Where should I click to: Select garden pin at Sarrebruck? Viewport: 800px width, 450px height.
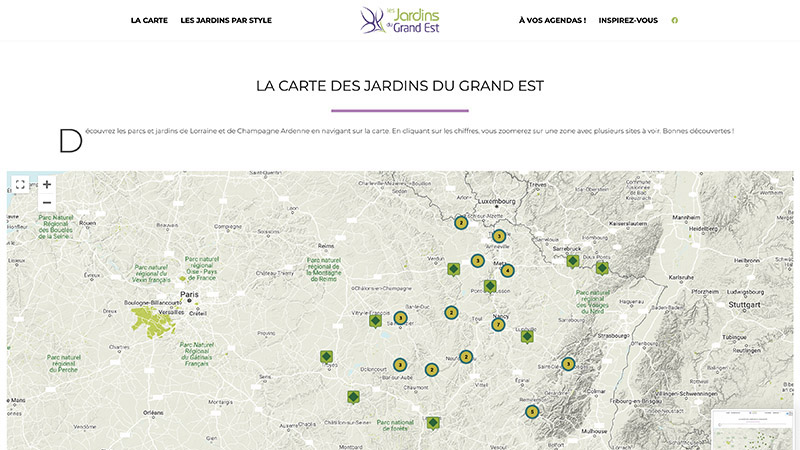pyautogui.click(x=572, y=262)
